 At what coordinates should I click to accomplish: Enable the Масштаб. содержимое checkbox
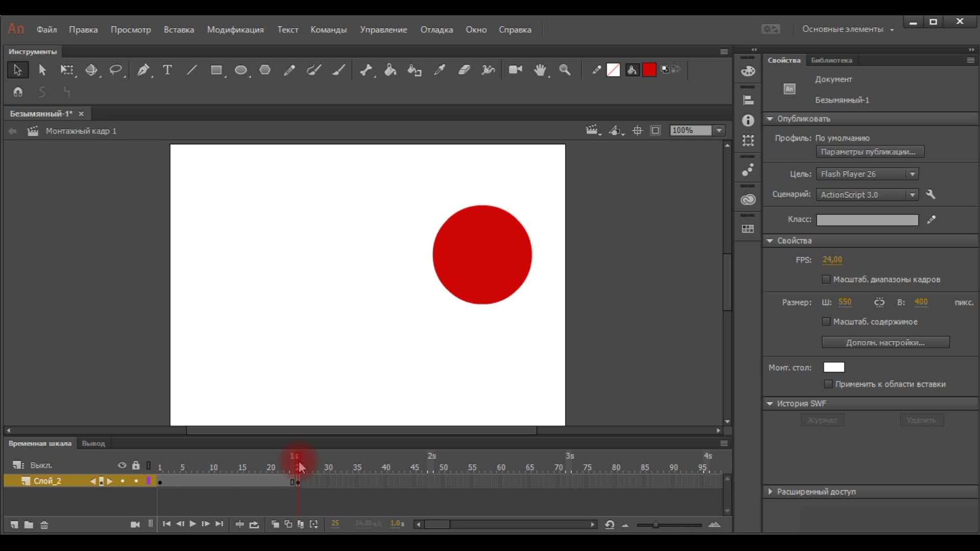click(x=826, y=321)
